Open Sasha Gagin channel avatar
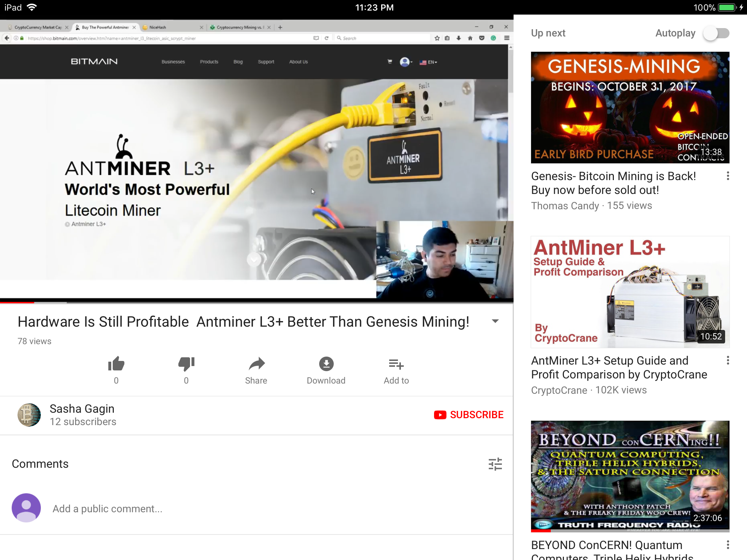This screenshot has height=560, width=747. pos(29,415)
